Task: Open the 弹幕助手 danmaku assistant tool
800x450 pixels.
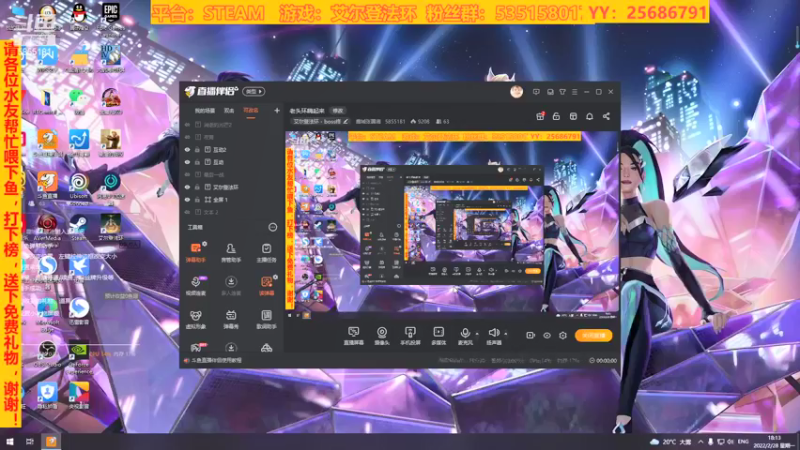Action: (196, 253)
